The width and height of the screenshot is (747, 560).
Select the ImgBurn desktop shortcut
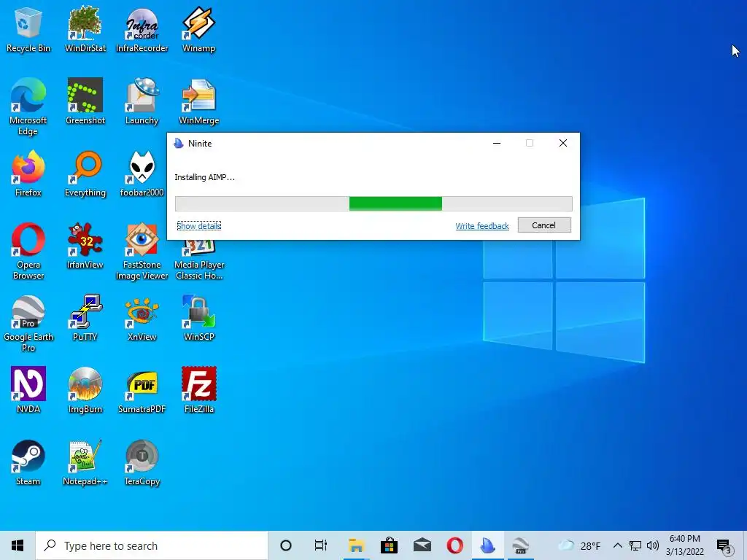pos(85,390)
